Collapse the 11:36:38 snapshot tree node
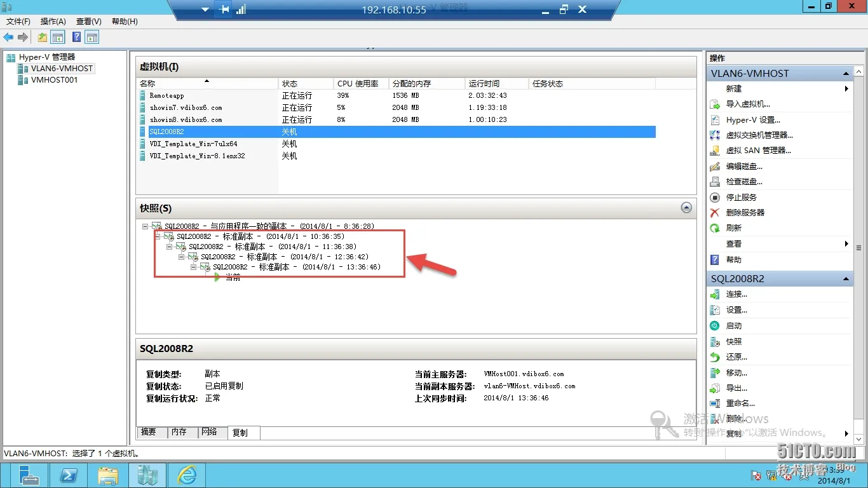Viewport: 868px width, 488px height. click(x=170, y=247)
